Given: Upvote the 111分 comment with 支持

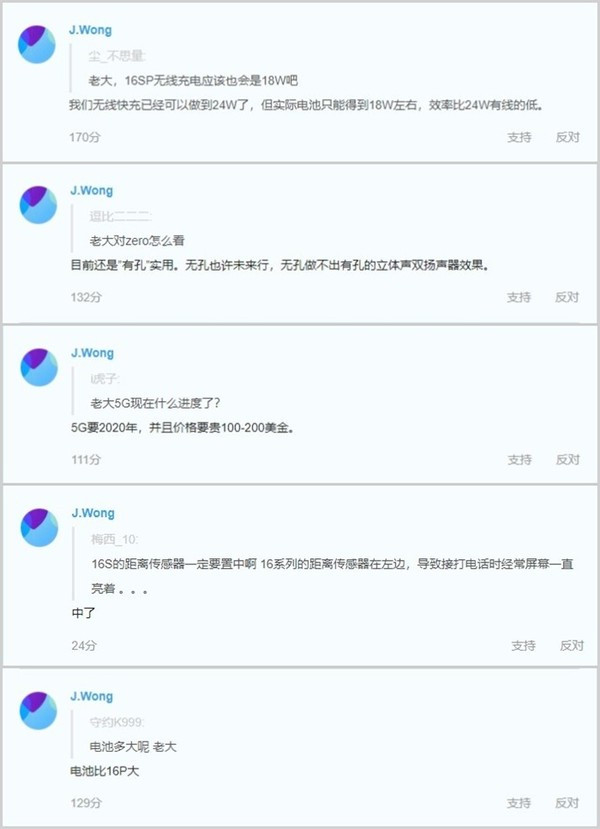Looking at the screenshot, I should point(519,460).
